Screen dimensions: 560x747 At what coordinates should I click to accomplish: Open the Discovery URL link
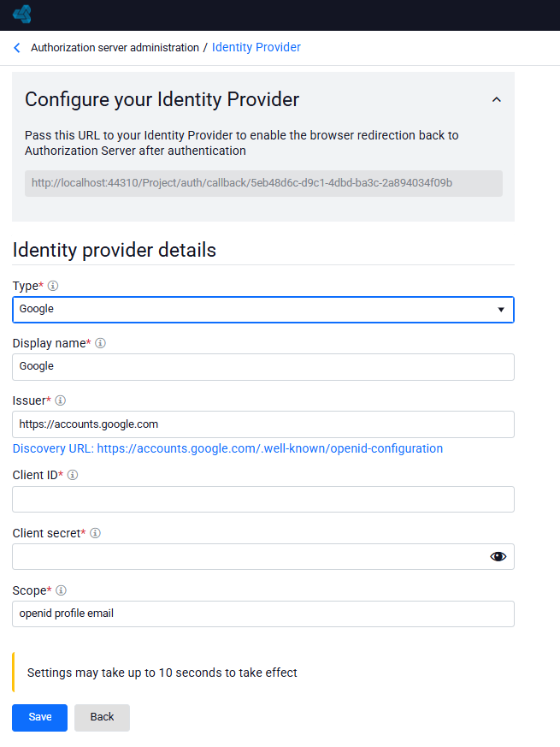click(x=227, y=448)
